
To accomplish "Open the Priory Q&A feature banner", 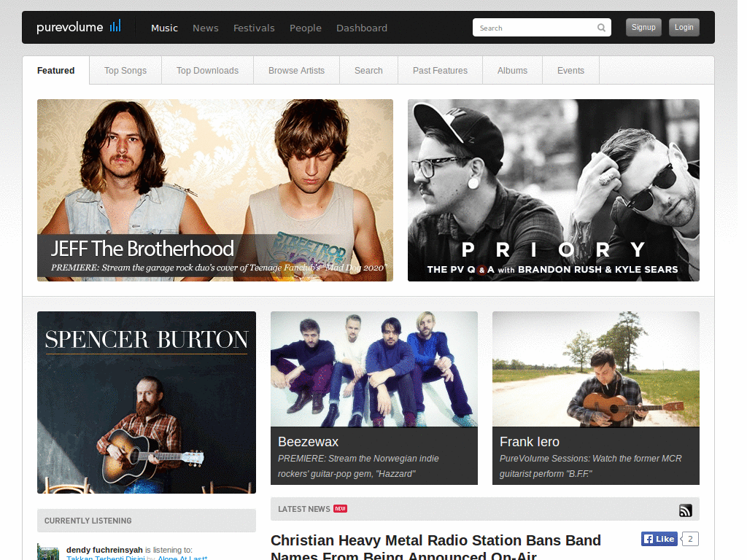I will tap(554, 190).
